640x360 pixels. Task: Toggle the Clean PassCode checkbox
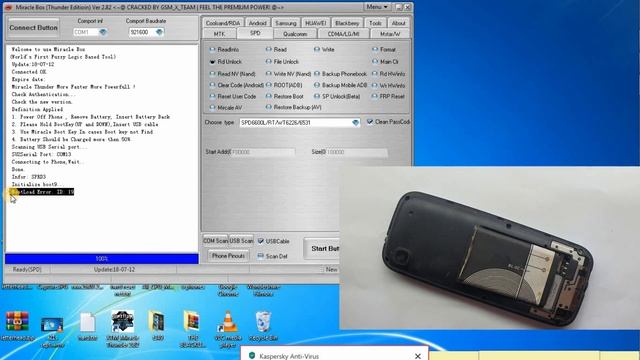click(x=370, y=122)
